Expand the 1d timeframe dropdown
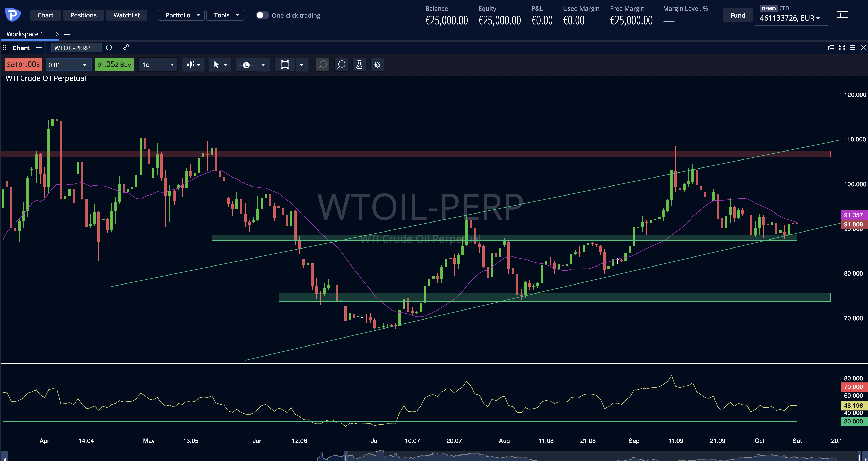Image resolution: width=868 pixels, height=461 pixels. (x=158, y=65)
